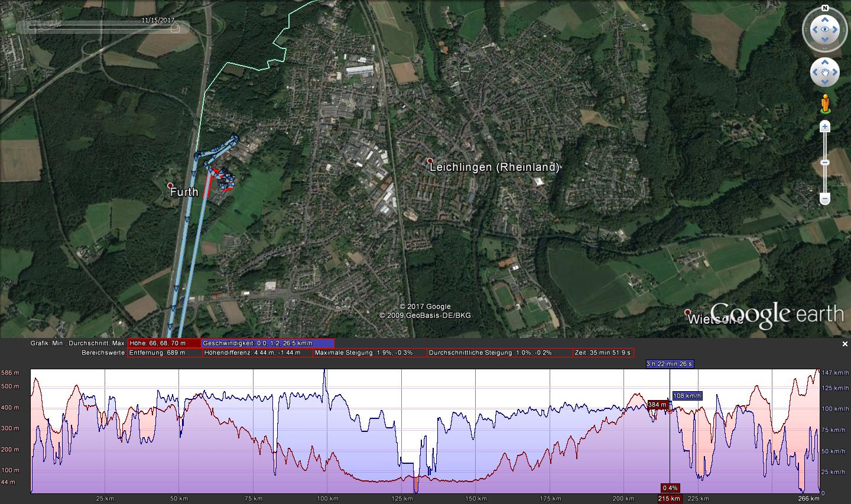Click the orange Pegman Street View icon
Image resolution: width=851 pixels, height=504 pixels.
[x=825, y=104]
